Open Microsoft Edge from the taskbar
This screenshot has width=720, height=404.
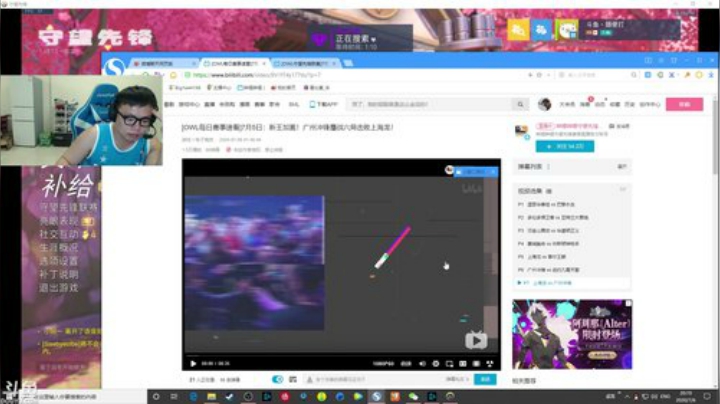[x=193, y=396]
